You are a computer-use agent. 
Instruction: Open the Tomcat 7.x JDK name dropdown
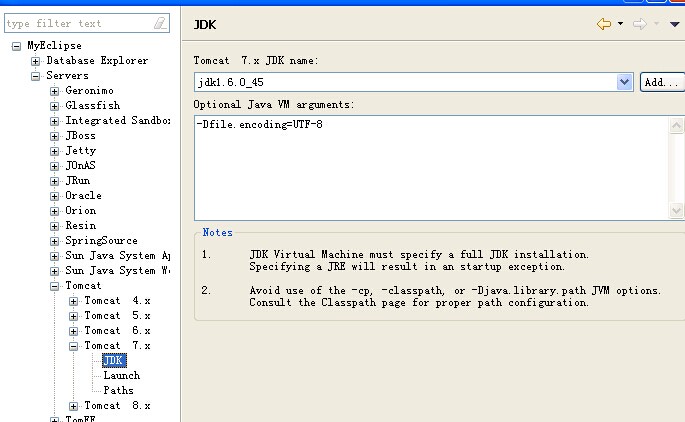tap(624, 82)
